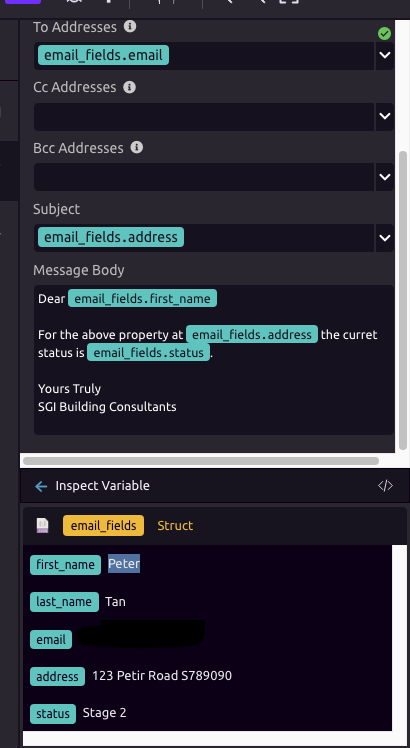This screenshot has width=410, height=748.
Task: Click the address key tag
Action: pyautogui.click(x=57, y=676)
